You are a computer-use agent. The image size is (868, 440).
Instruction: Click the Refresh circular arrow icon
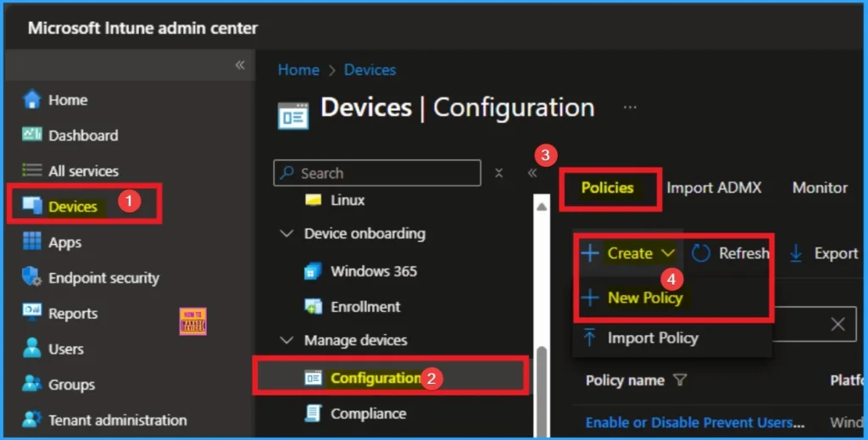coord(700,253)
